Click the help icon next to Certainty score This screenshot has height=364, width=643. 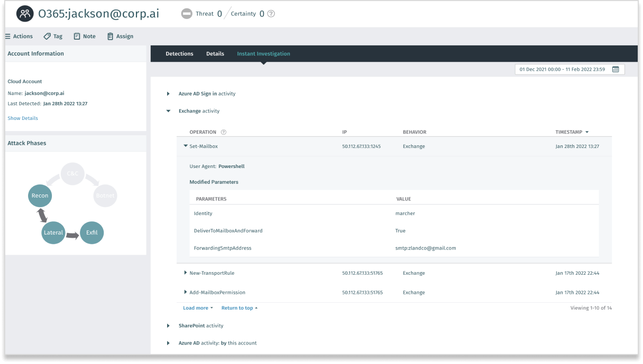pos(270,14)
